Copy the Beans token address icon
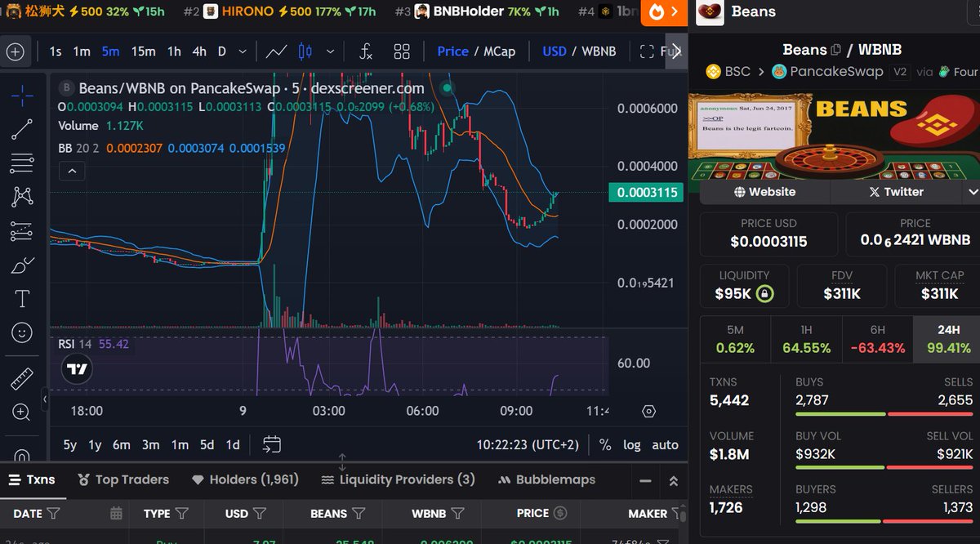The width and height of the screenshot is (980, 544). click(835, 50)
